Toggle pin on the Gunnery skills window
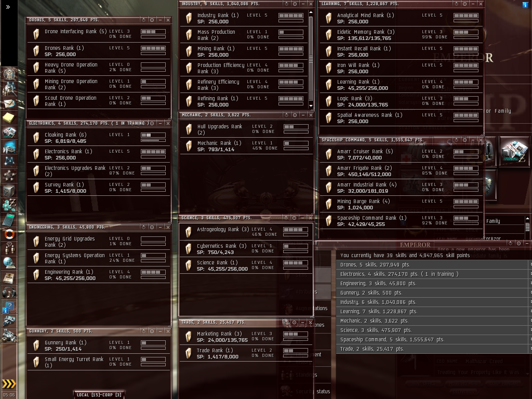This screenshot has width=532, height=399. point(144,331)
